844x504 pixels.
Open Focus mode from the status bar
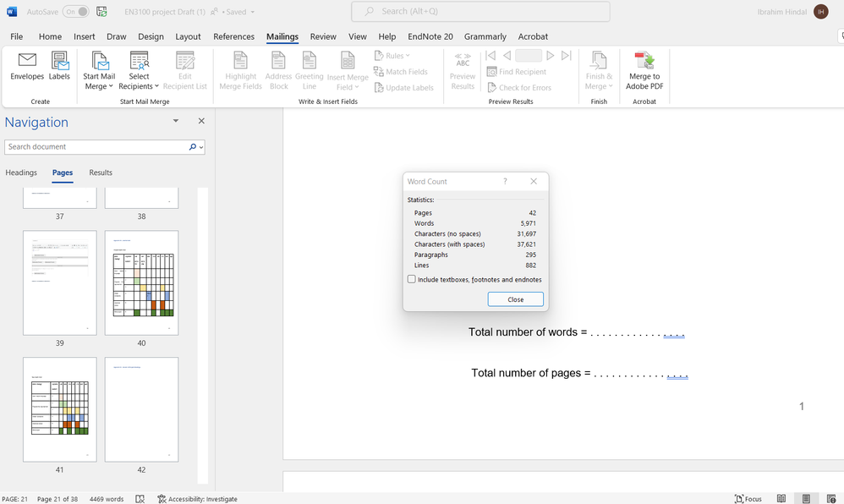tap(748, 499)
